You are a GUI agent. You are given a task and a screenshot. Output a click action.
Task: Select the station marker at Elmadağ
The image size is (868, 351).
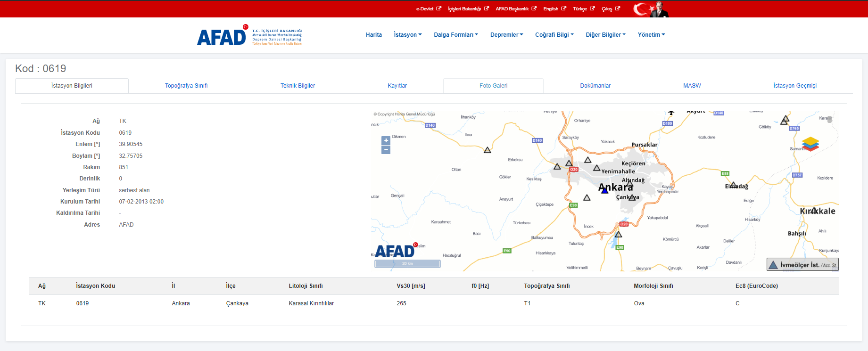pos(733,185)
